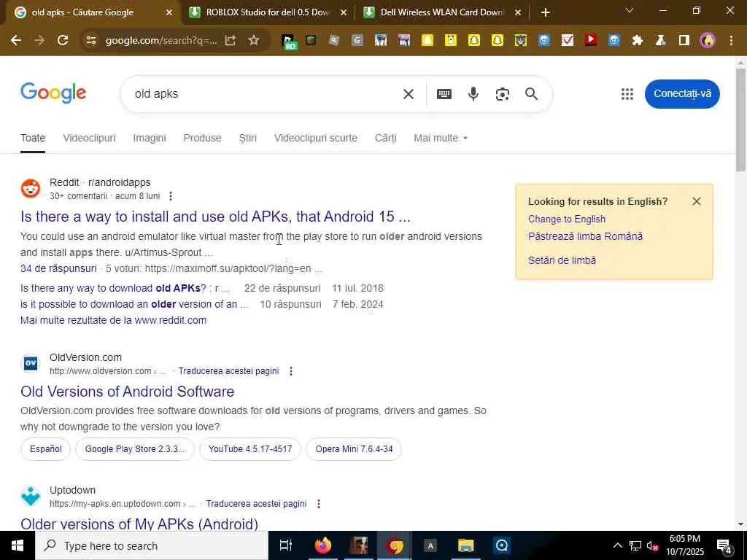Reload the current page
The width and height of the screenshot is (747, 560).
(63, 41)
